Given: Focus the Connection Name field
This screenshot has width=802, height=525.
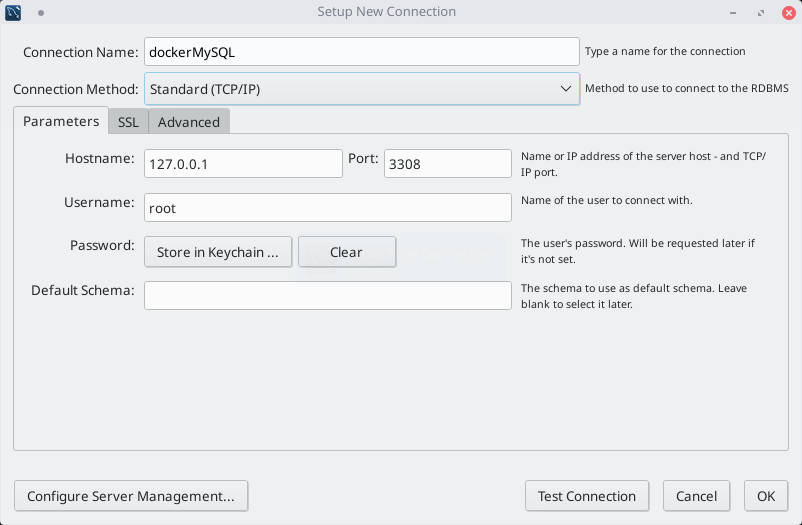Looking at the screenshot, I should tap(362, 52).
